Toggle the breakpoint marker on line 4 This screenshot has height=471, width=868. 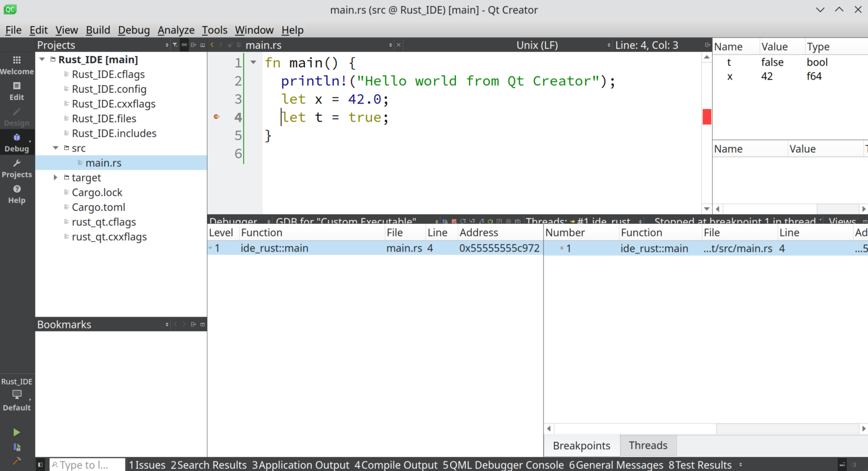click(216, 116)
